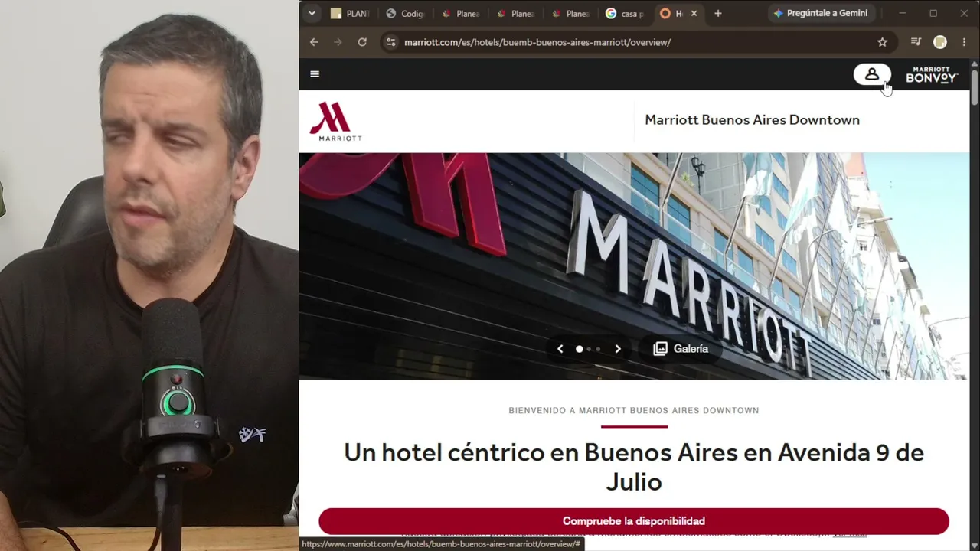This screenshot has width=980, height=551.
Task: Switch to the Codig tab
Action: (x=405, y=14)
